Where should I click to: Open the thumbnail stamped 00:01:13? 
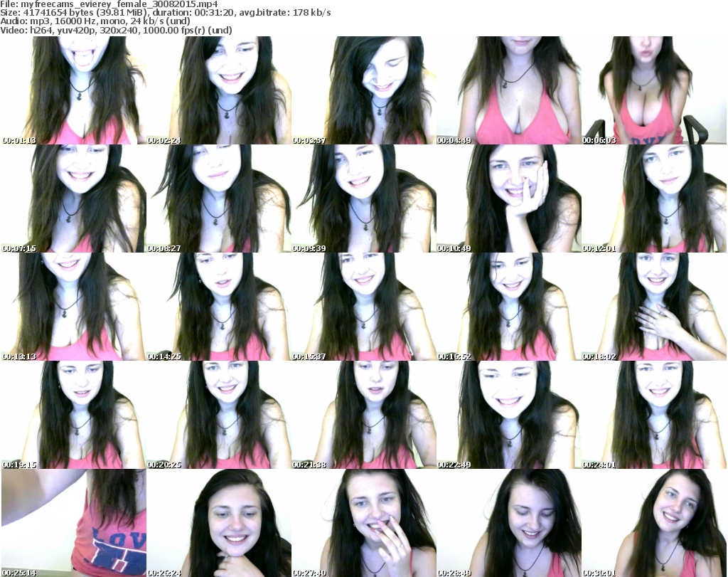coord(74,90)
